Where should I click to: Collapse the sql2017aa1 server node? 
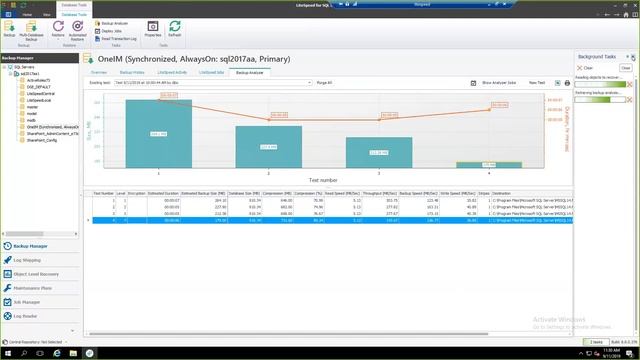(11, 73)
